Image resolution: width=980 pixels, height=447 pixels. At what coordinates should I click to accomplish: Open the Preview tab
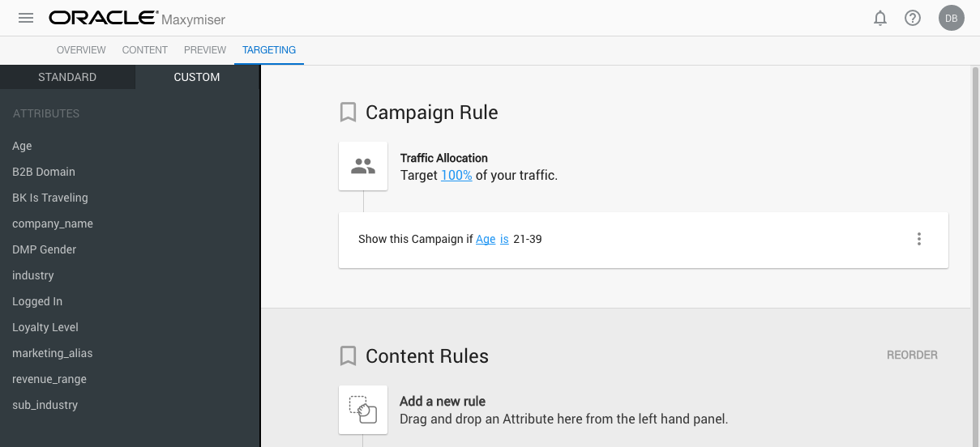click(205, 50)
